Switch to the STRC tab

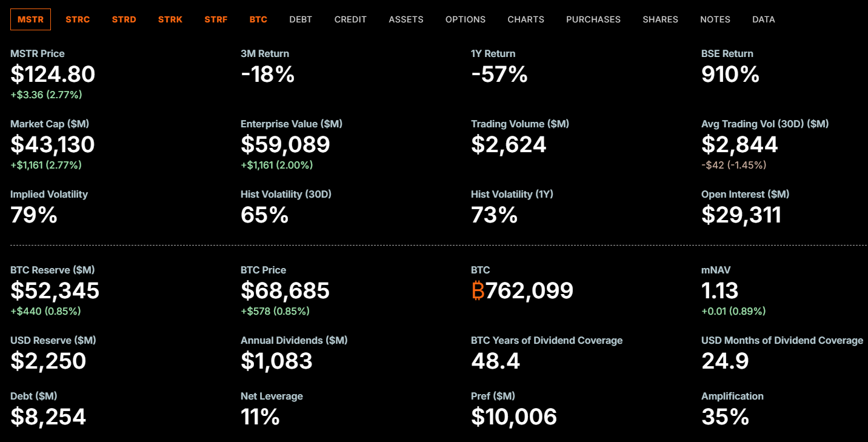(x=78, y=19)
